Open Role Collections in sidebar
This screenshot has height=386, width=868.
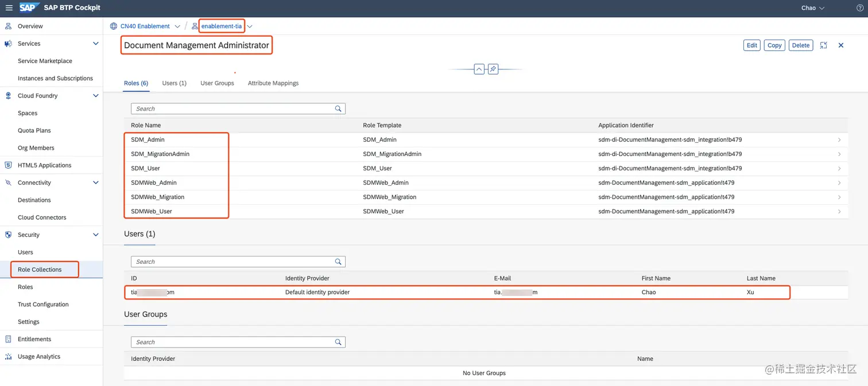40,270
